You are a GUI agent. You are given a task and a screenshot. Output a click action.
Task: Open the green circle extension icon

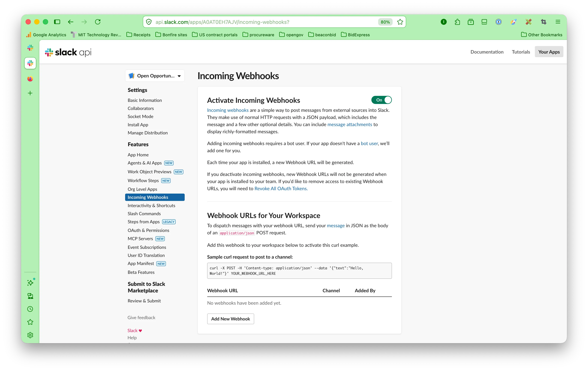point(444,22)
